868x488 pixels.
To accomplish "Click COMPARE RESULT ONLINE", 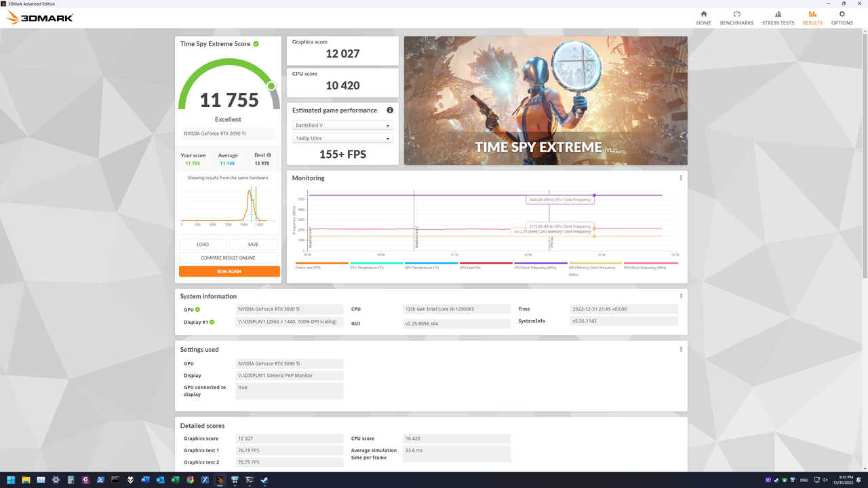I will [228, 258].
